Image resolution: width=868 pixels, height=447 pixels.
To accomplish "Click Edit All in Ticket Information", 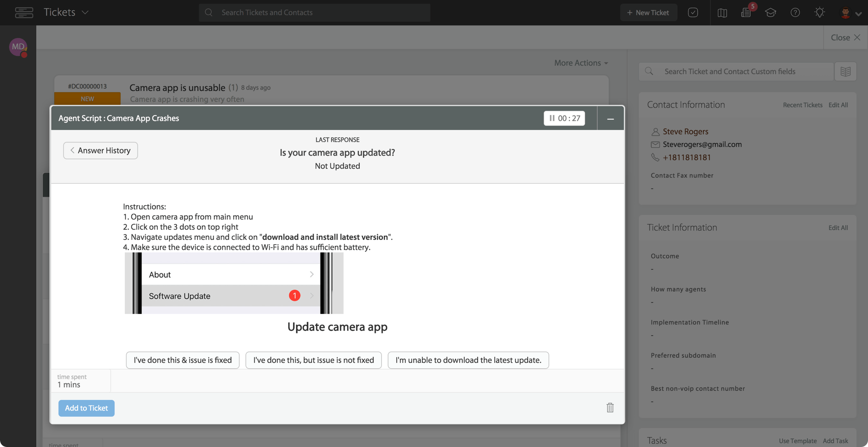I will (x=838, y=228).
